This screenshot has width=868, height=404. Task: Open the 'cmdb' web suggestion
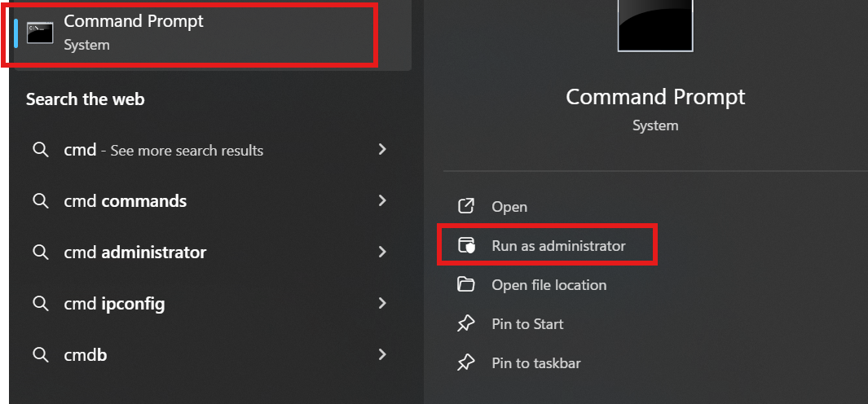point(213,355)
